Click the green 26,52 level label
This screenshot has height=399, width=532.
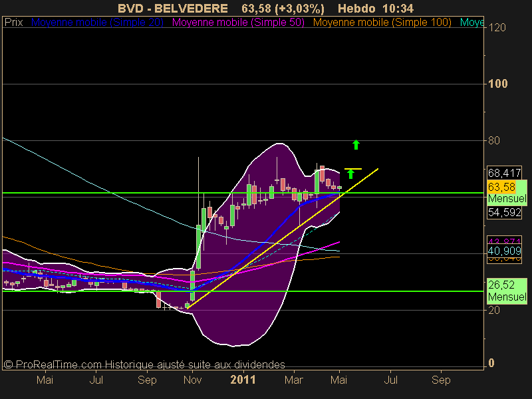501,285
